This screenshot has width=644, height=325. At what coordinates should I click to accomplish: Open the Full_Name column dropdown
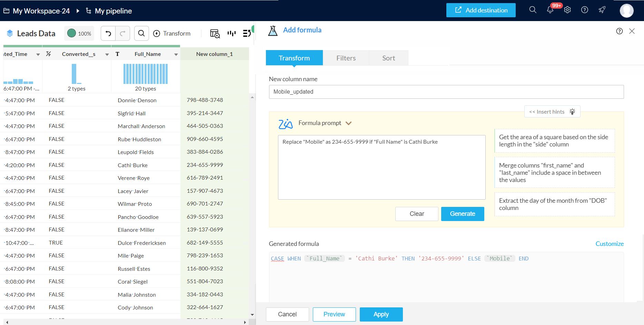point(176,55)
